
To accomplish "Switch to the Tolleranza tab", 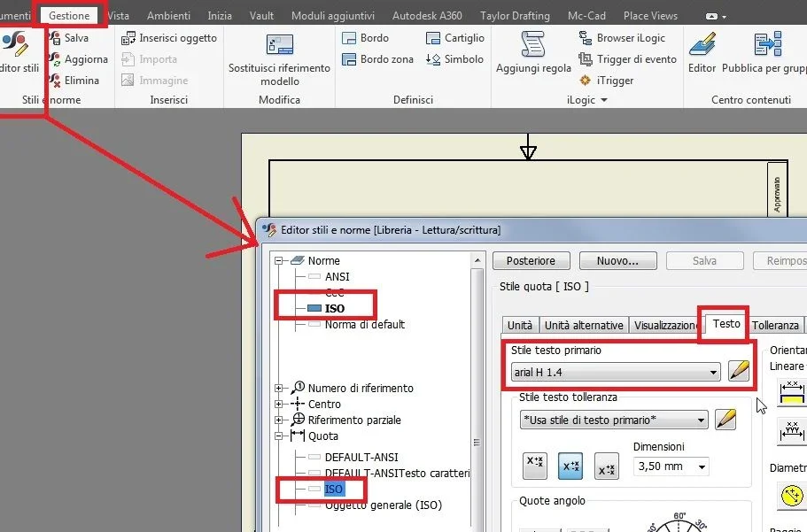I will pyautogui.click(x=774, y=325).
